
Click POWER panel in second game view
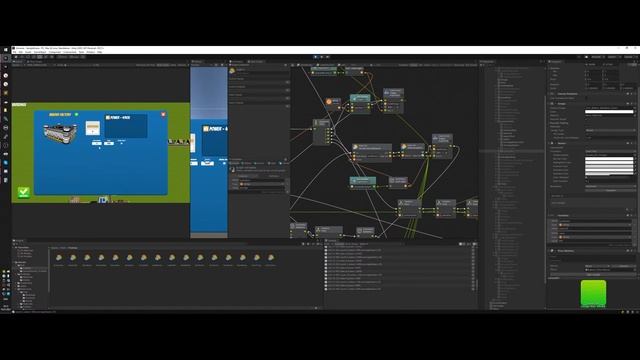pos(215,140)
